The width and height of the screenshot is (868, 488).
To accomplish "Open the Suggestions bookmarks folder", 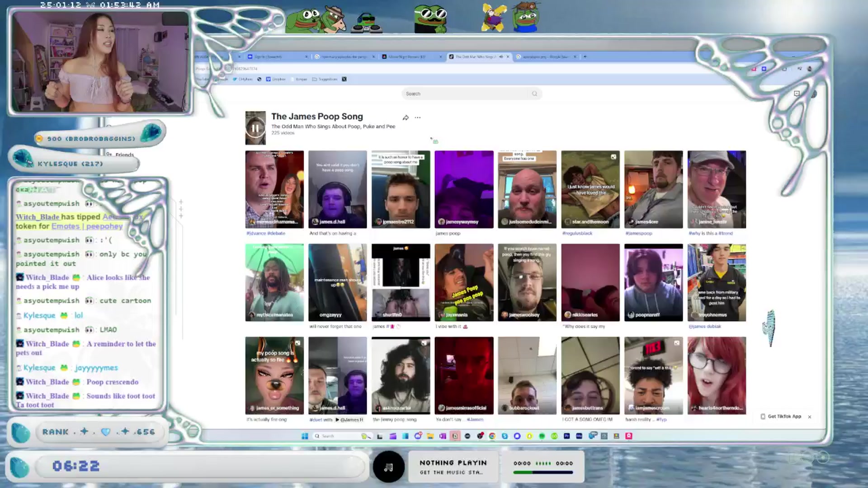I will (325, 79).
